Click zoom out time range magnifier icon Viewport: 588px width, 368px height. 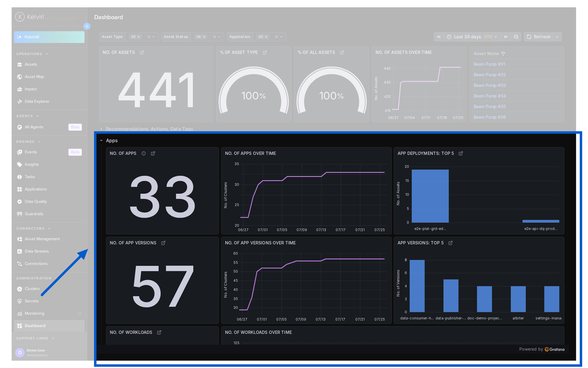click(x=516, y=37)
